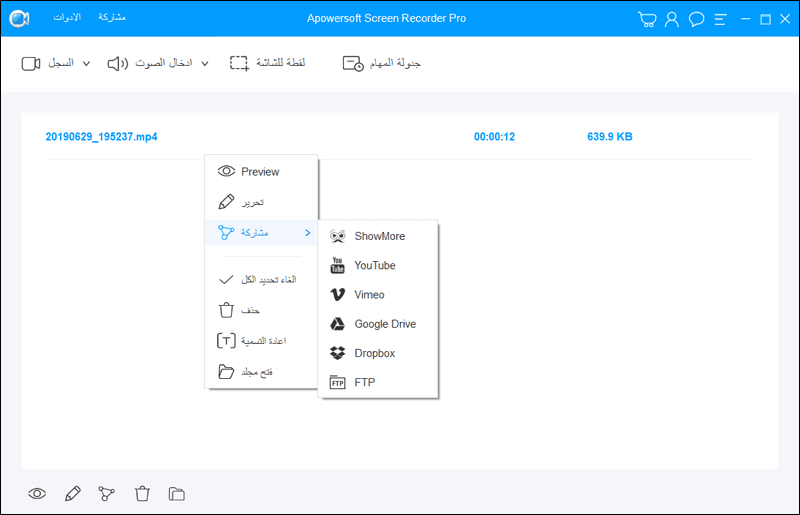Click the Vimeo logo icon
This screenshot has width=800, height=515.
point(337,295)
